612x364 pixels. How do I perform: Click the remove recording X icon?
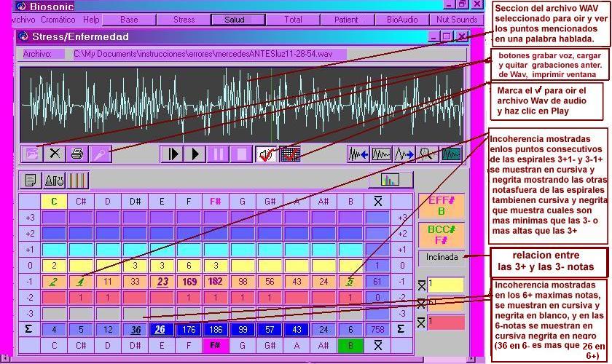(x=54, y=154)
